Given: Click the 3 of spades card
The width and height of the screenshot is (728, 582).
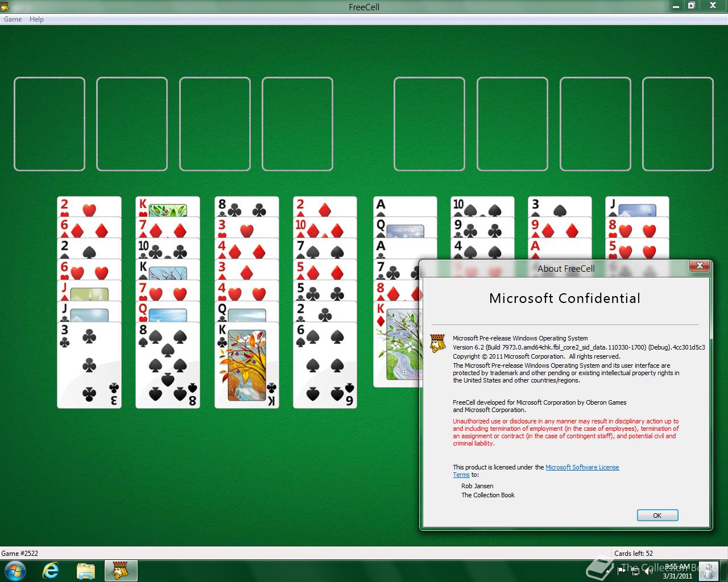Looking at the screenshot, I should coord(560,207).
